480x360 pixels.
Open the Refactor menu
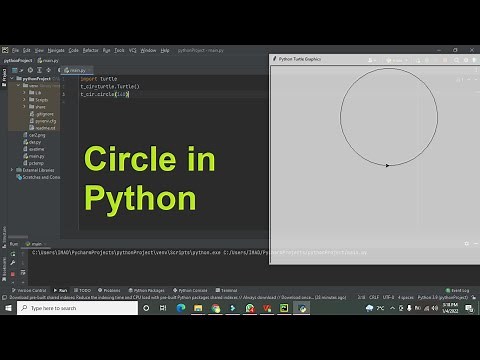click(90, 50)
